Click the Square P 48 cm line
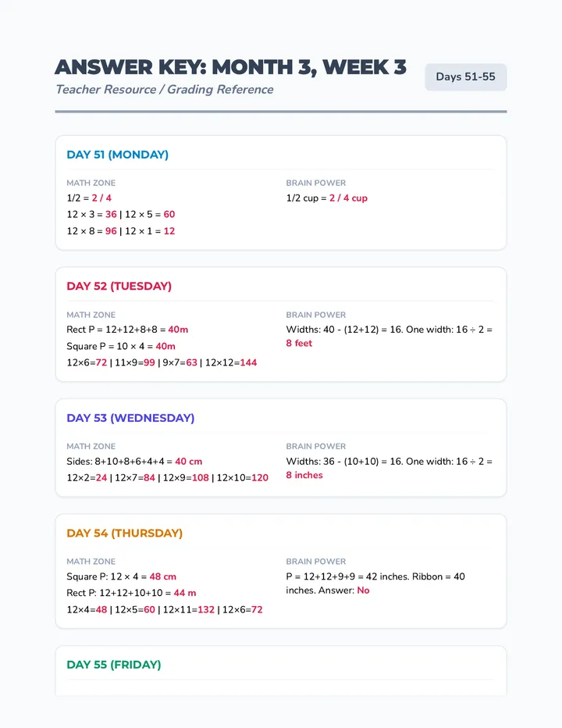Image resolution: width=562 pixels, height=728 pixels. (x=122, y=576)
